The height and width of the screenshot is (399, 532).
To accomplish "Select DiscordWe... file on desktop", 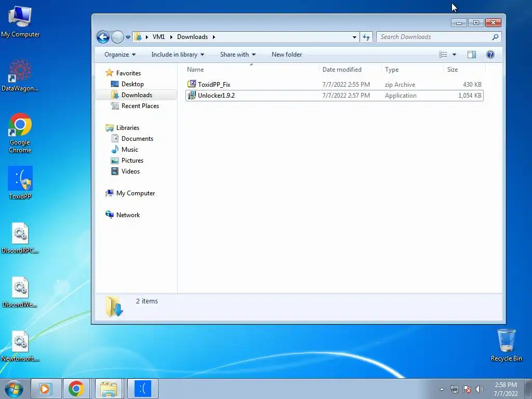I will click(x=20, y=292).
